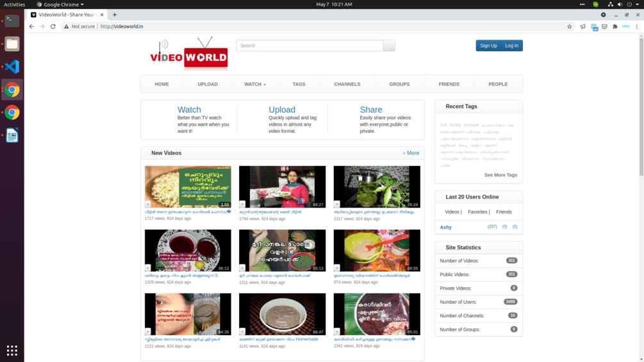The height and width of the screenshot is (362, 644).
Task: Focus the Search input field
Action: coord(310,45)
